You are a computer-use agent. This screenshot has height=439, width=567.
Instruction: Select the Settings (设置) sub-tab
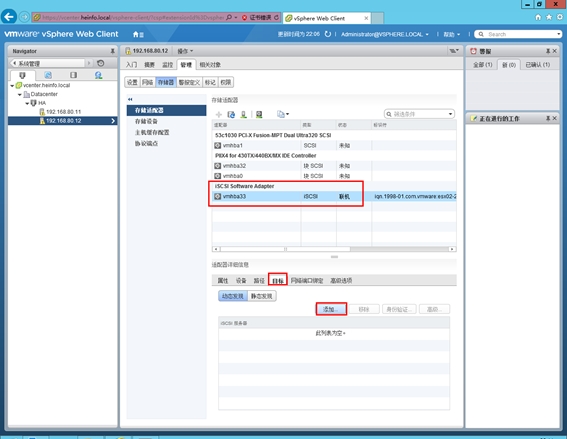coord(132,82)
